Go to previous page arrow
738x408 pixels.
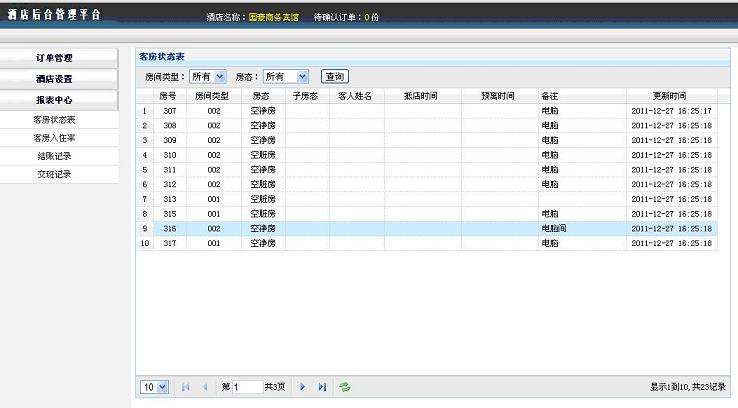point(205,387)
